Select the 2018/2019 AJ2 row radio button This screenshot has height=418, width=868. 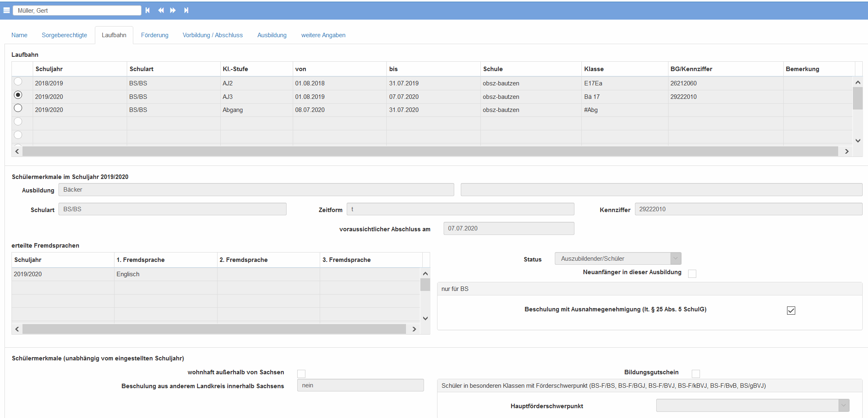18,82
